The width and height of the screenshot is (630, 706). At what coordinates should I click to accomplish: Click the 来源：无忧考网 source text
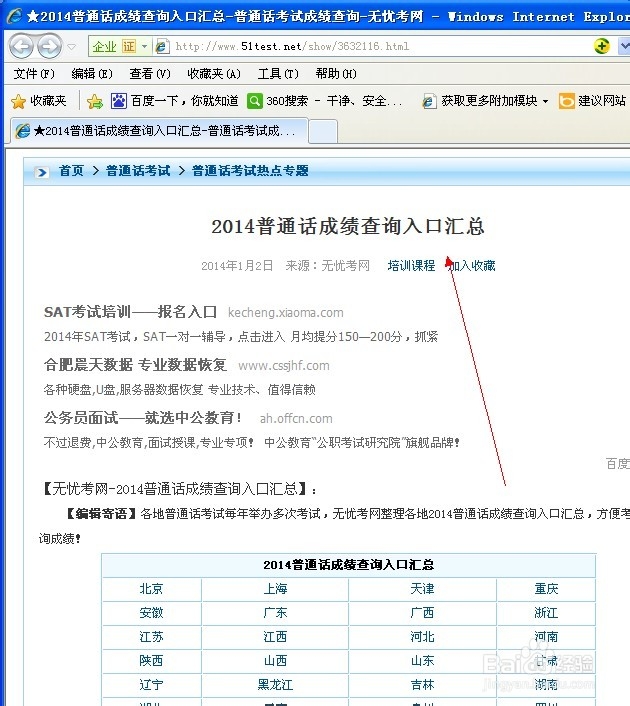(x=327, y=266)
